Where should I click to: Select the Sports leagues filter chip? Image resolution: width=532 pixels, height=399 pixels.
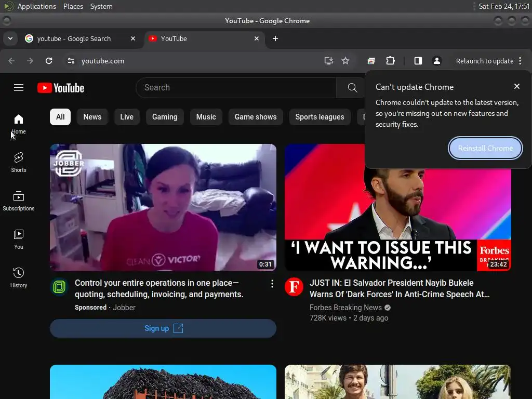(320, 117)
